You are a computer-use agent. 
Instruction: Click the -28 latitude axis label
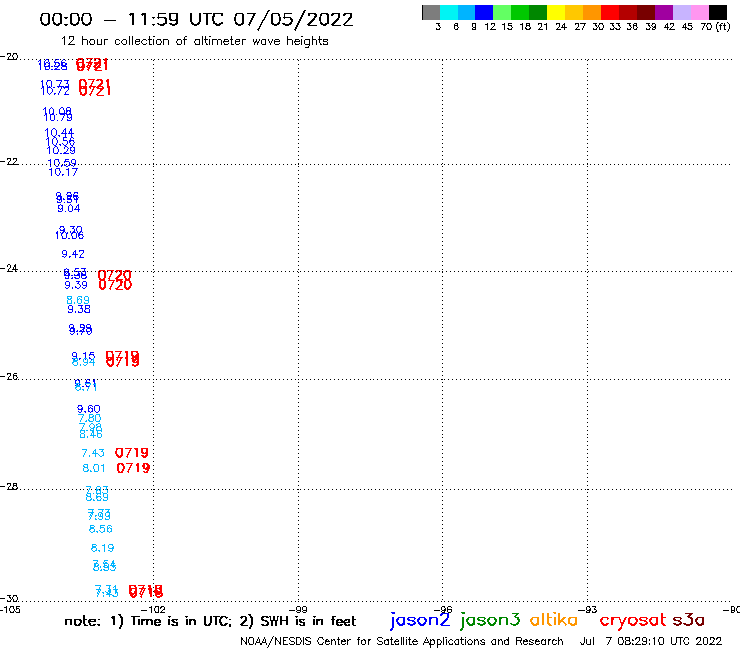(9, 486)
